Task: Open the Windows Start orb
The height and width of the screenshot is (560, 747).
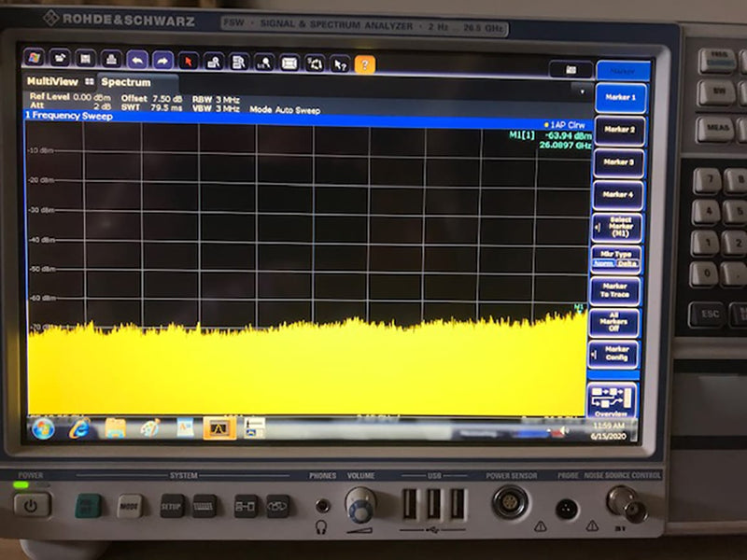Action: (43, 429)
